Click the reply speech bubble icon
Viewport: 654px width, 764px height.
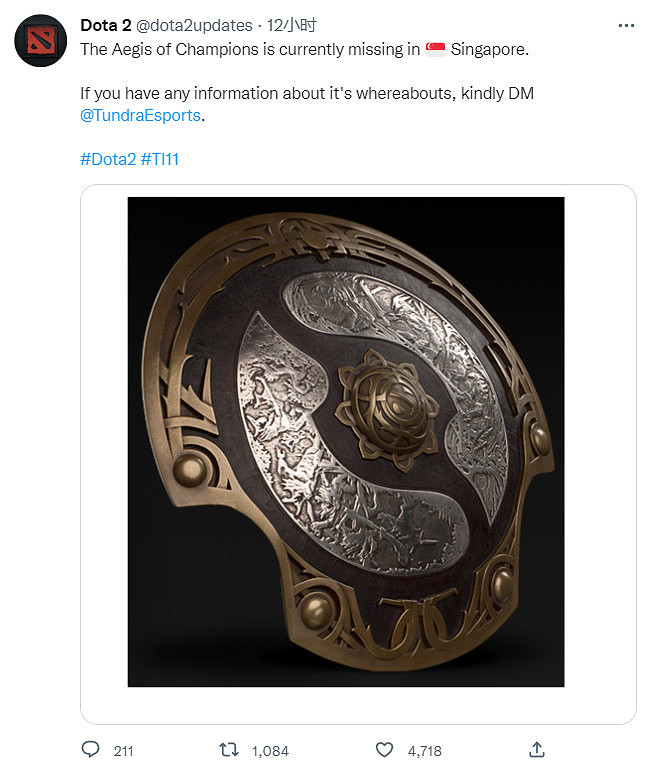pos(90,749)
